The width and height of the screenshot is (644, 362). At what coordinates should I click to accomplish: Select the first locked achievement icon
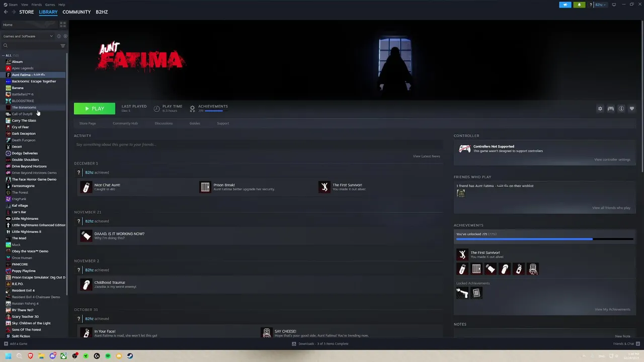[462, 293]
